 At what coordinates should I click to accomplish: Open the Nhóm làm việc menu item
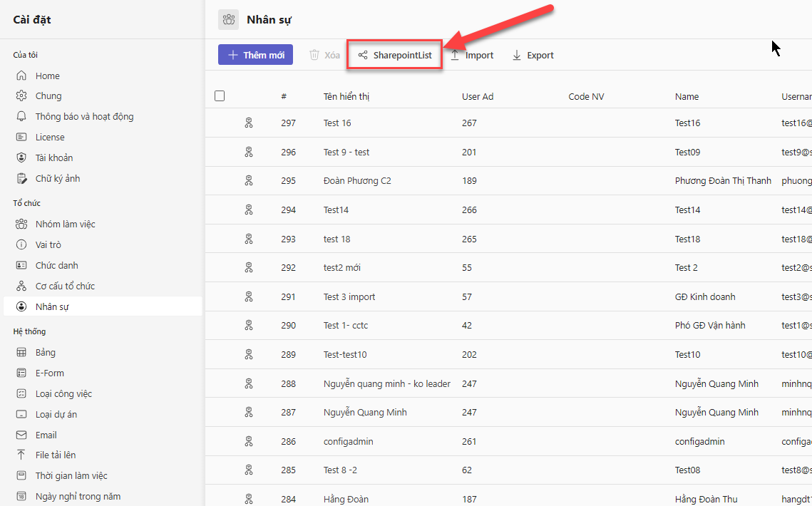point(65,224)
